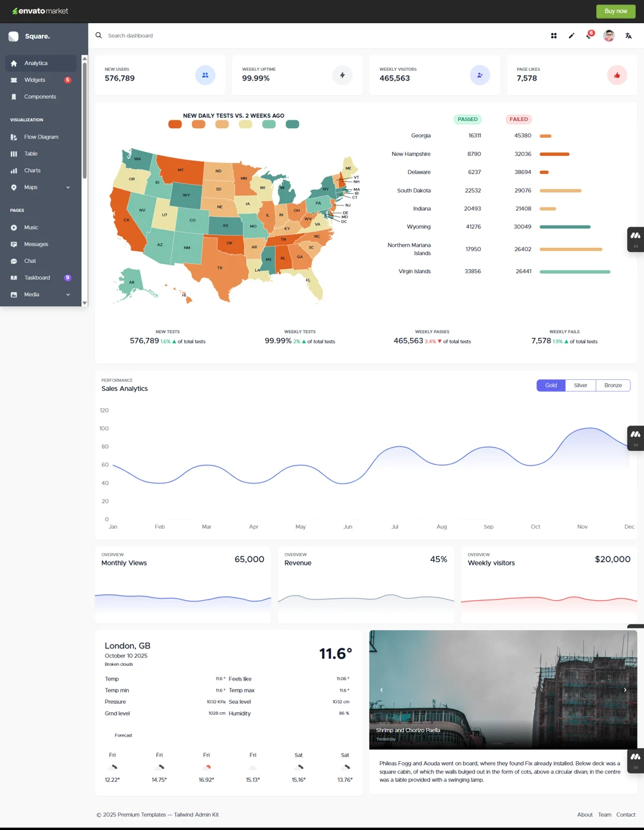Click the dark teal map legend swatch
Image resolution: width=644 pixels, height=830 pixels.
292,124
